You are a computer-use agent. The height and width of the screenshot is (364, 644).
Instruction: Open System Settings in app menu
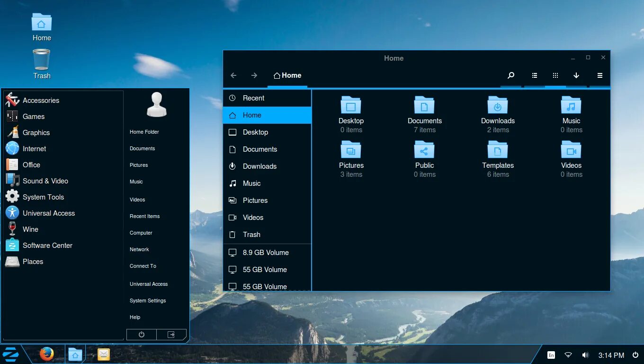(x=148, y=300)
